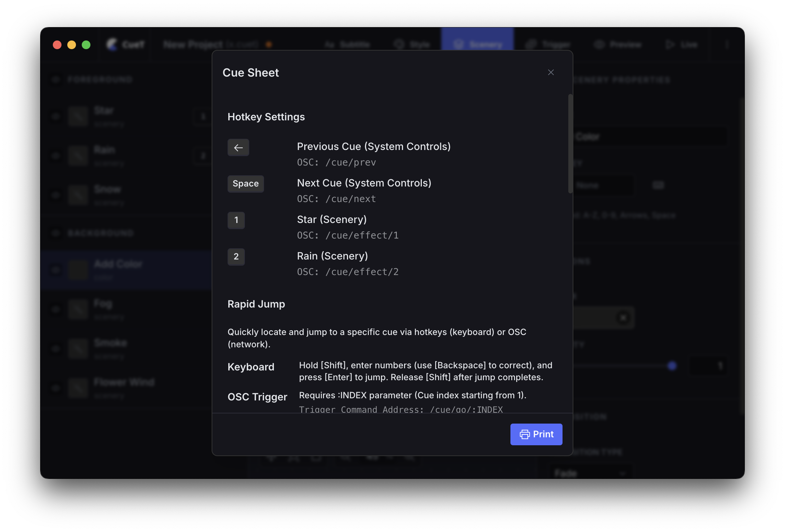
Task: Close the Cue Sheet dialog
Action: [551, 73]
